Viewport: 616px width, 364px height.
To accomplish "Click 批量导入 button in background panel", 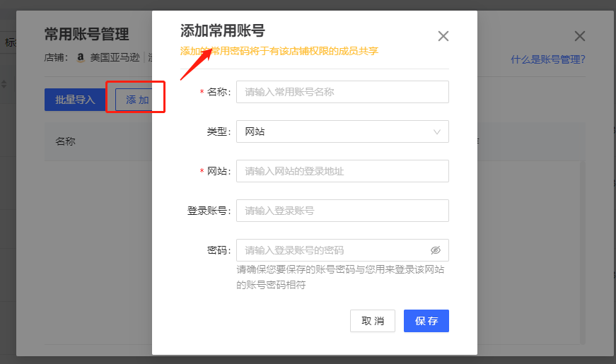I will coord(75,100).
